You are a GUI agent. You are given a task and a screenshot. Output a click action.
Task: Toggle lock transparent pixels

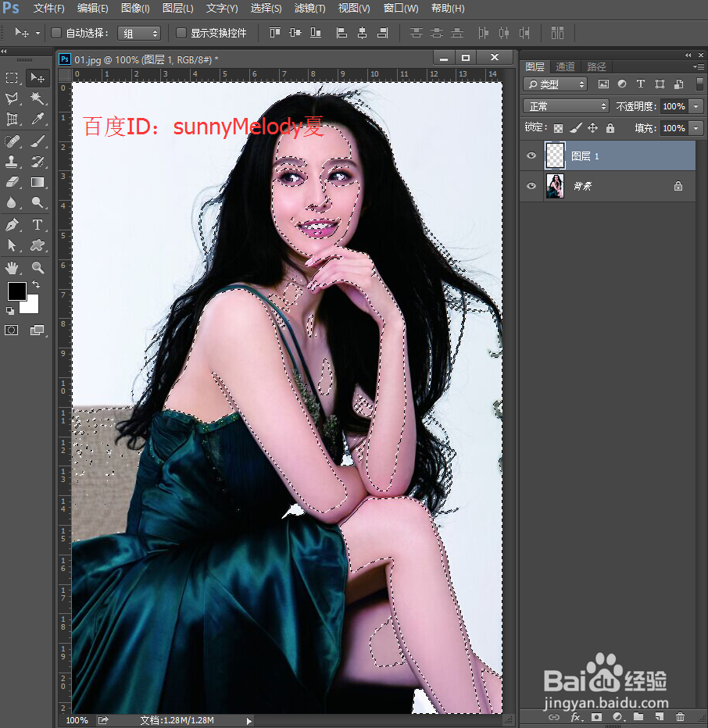(559, 128)
